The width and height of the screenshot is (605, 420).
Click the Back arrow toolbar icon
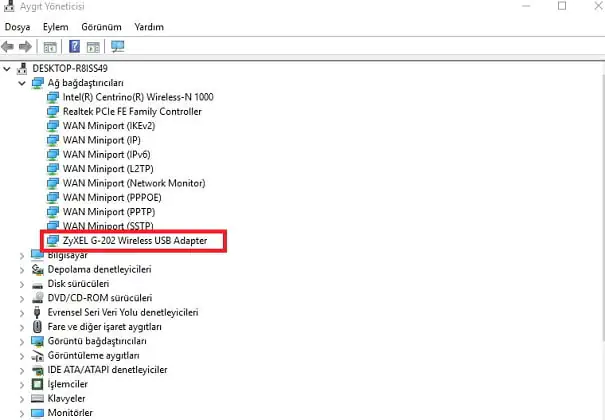coord(8,47)
